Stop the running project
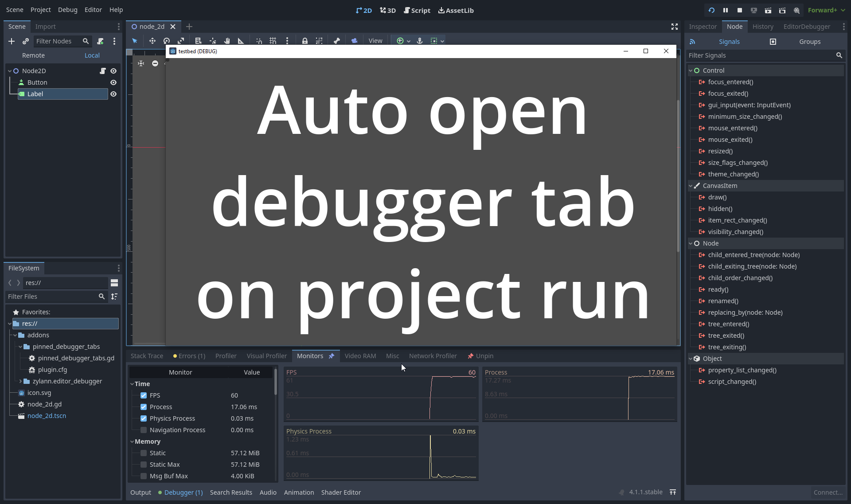Image resolution: width=851 pixels, height=504 pixels. point(740,10)
